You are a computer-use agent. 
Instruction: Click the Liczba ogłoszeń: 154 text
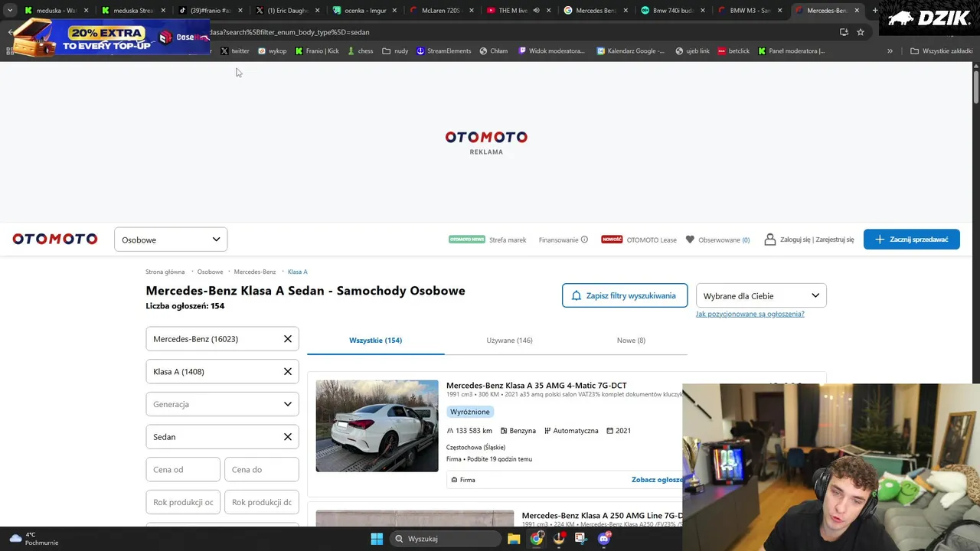[x=185, y=306]
